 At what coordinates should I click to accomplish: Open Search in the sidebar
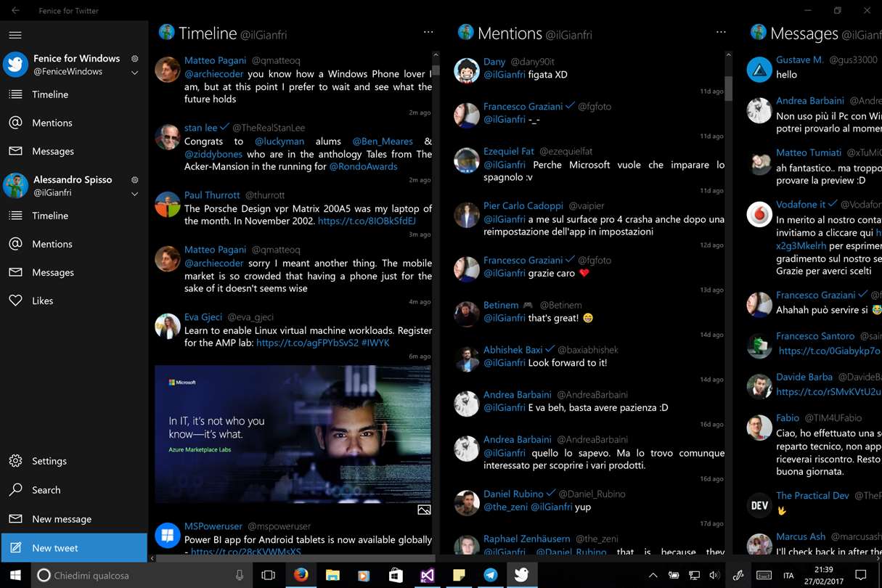pos(74,490)
